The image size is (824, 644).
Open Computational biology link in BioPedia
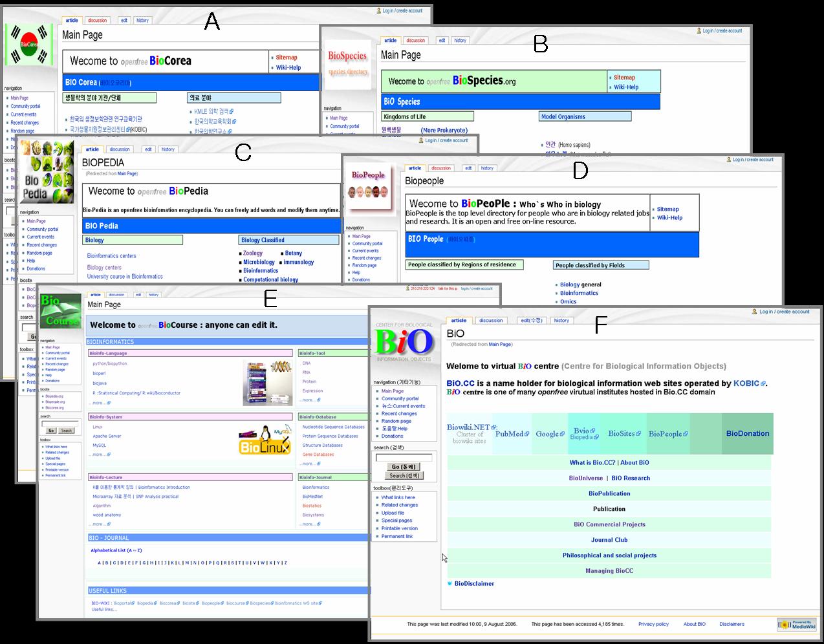pos(270,280)
